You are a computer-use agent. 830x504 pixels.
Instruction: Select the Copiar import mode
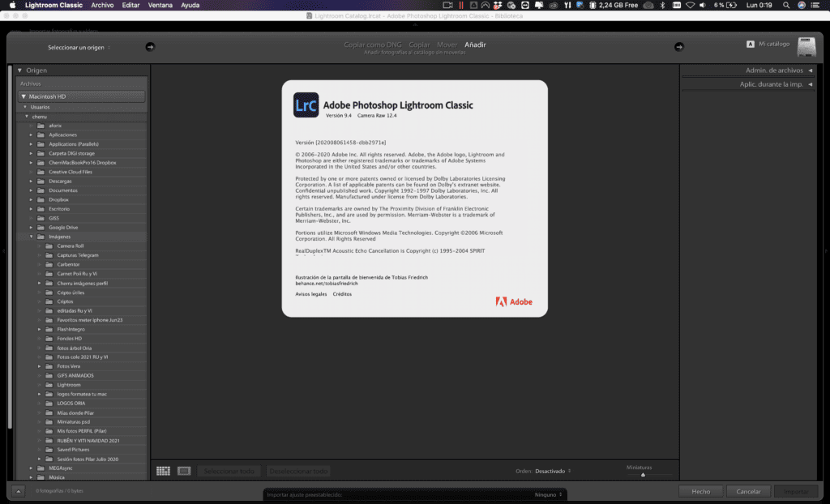419,45
